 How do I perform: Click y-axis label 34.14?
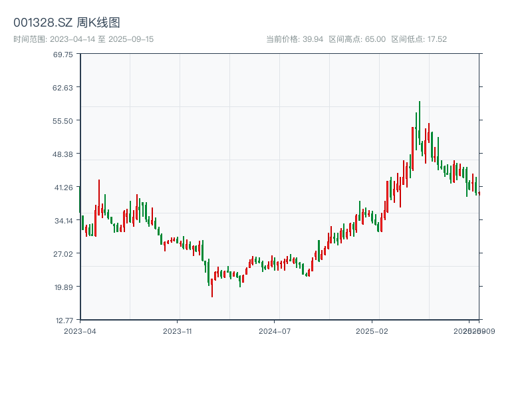tap(63, 221)
